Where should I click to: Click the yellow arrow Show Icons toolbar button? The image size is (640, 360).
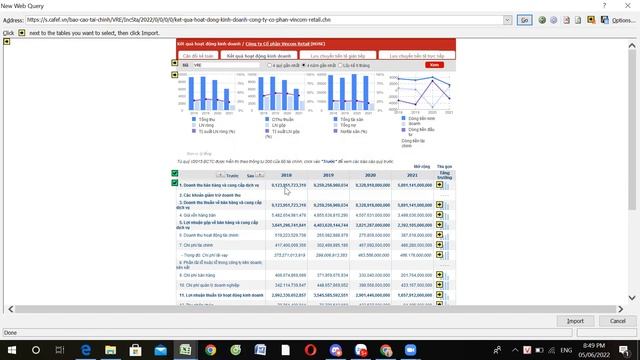point(591,20)
